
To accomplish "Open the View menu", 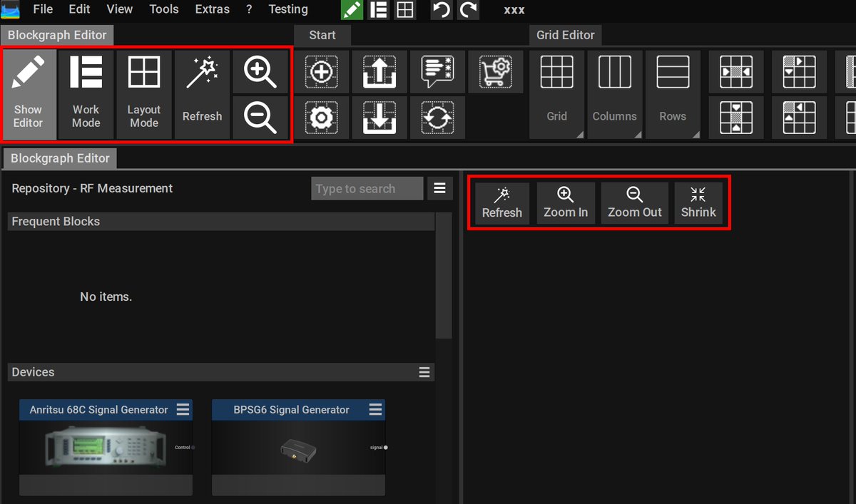I will [120, 9].
